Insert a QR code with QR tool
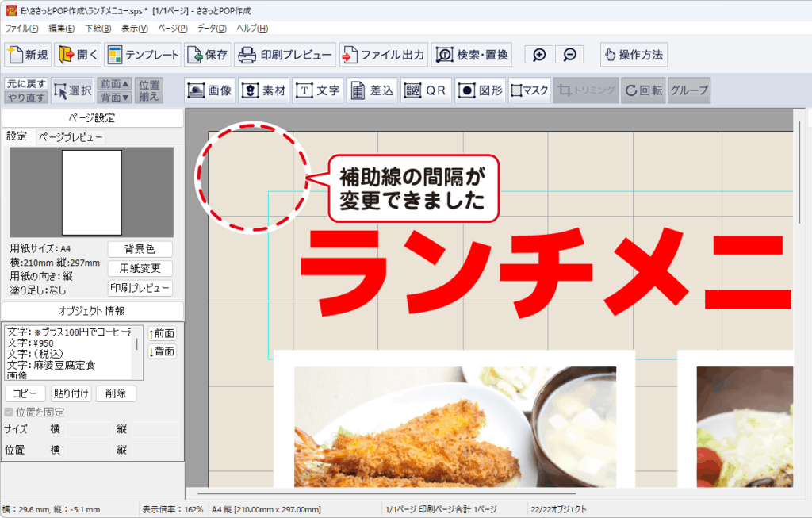Viewport: 812px width, 518px height. [427, 90]
